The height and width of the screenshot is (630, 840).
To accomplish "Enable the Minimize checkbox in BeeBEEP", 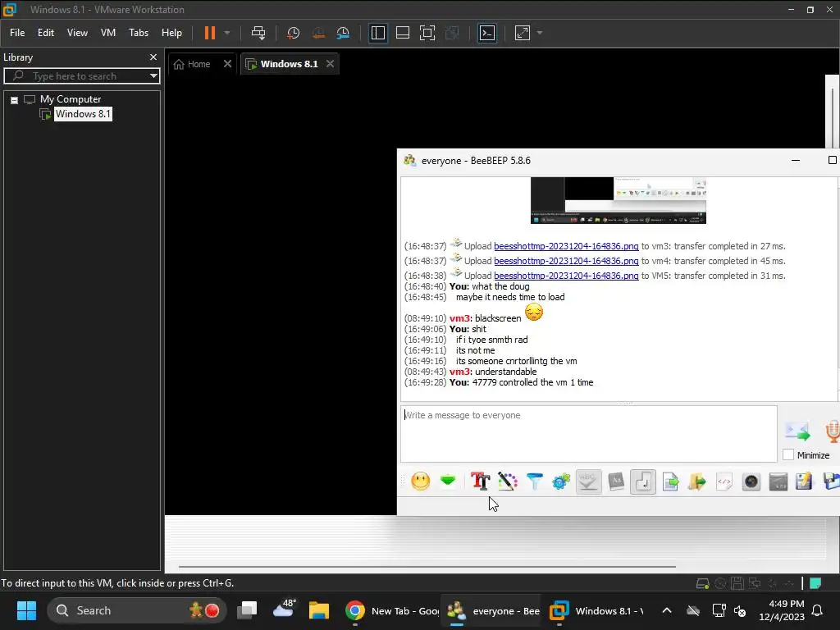I will 788,454.
